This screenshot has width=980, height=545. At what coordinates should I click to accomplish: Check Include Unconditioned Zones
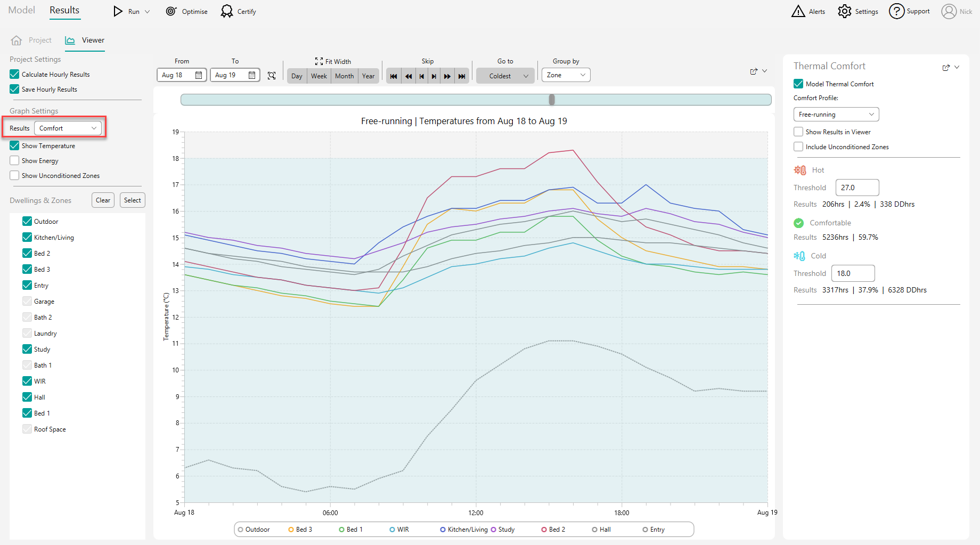click(x=798, y=147)
